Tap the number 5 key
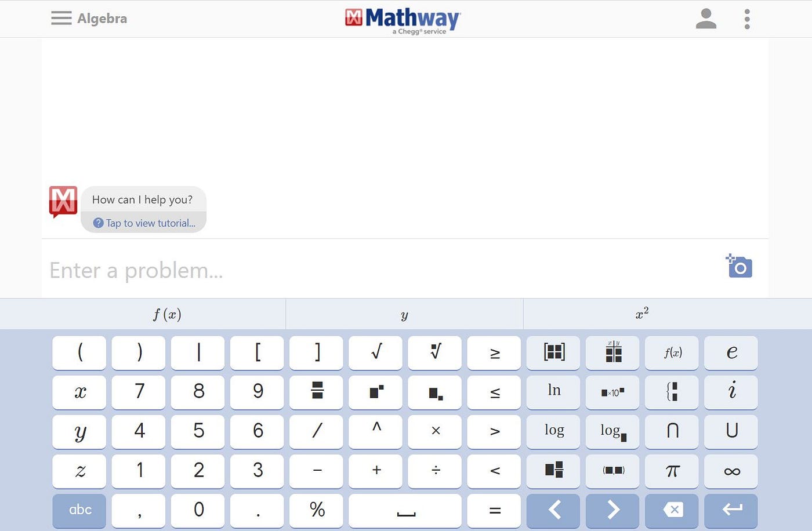The height and width of the screenshot is (531, 812). (x=198, y=431)
